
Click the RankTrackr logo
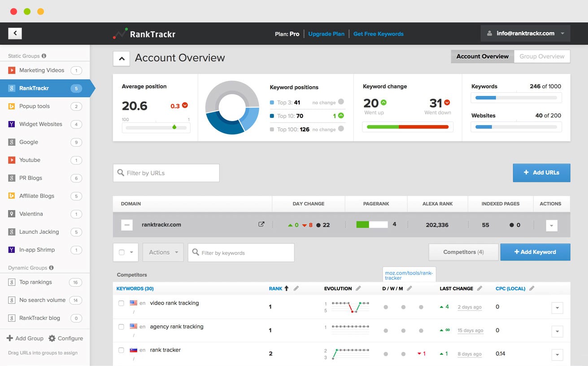(x=144, y=34)
